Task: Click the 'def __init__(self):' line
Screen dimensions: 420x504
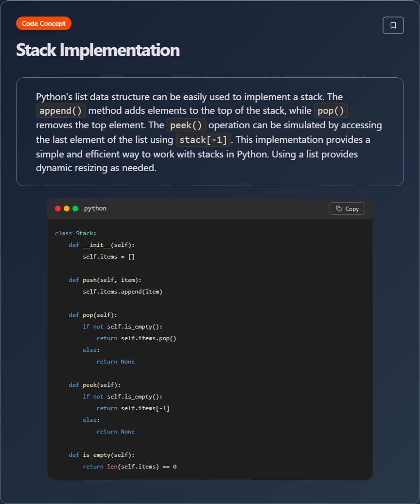Action: pyautogui.click(x=102, y=245)
